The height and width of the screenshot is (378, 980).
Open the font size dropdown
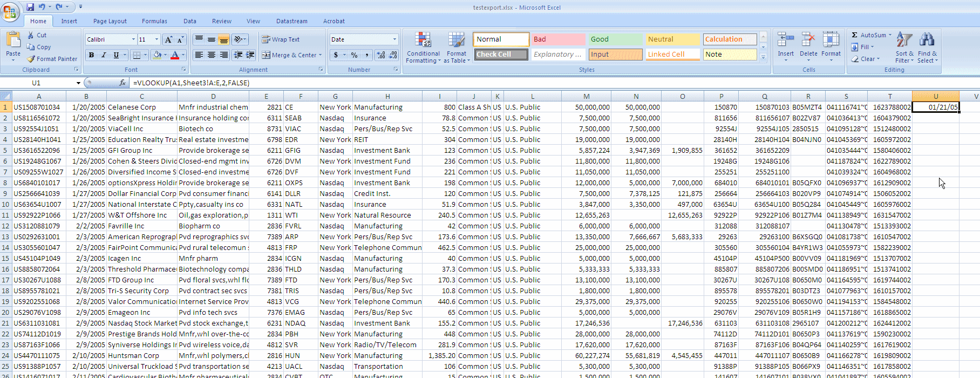click(157, 39)
